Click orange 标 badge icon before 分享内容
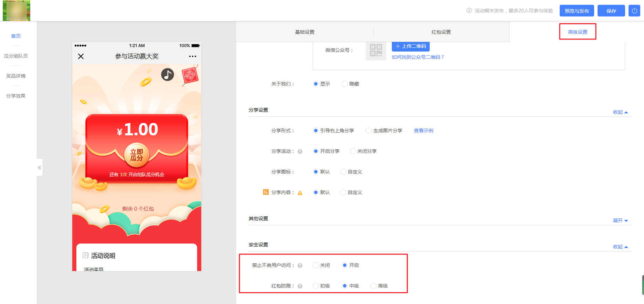Image resolution: width=644 pixels, height=304 pixels. [266, 192]
